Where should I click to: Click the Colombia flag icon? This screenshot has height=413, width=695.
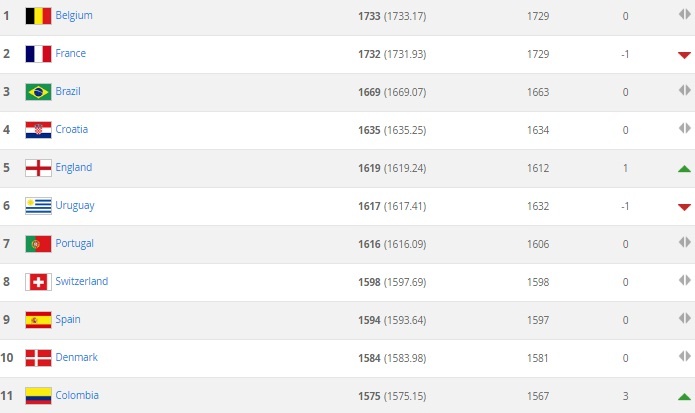pos(38,396)
